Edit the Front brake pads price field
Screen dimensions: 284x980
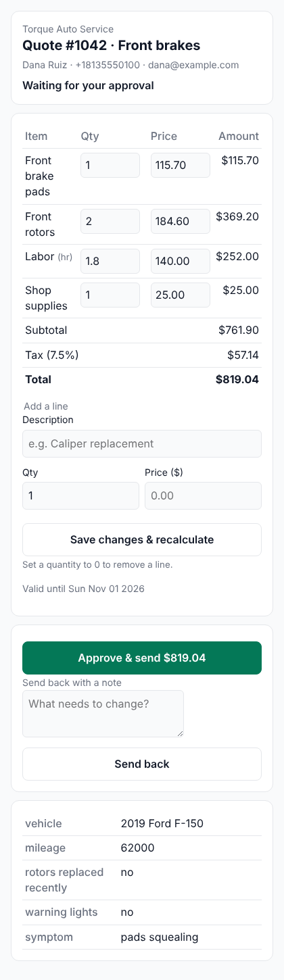click(181, 165)
